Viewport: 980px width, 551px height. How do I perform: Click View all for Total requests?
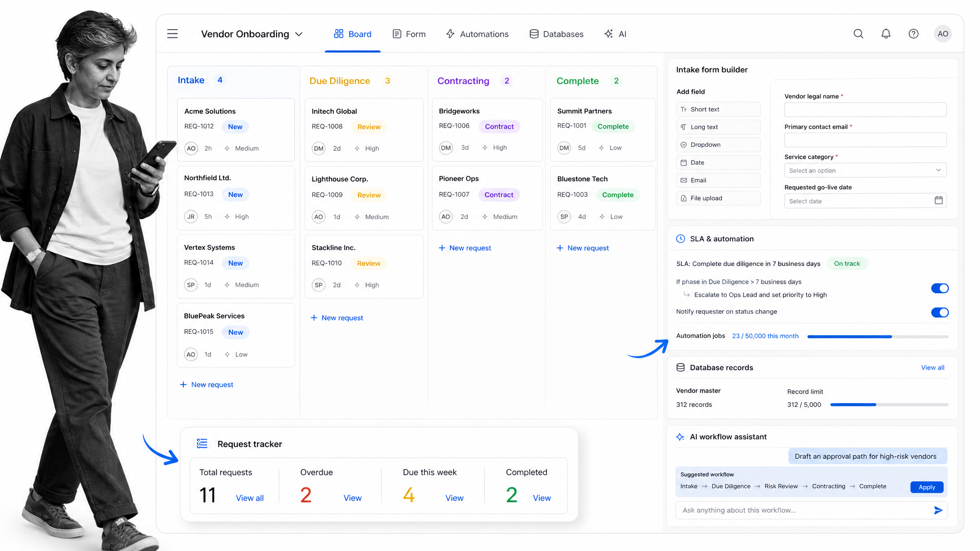pos(250,498)
